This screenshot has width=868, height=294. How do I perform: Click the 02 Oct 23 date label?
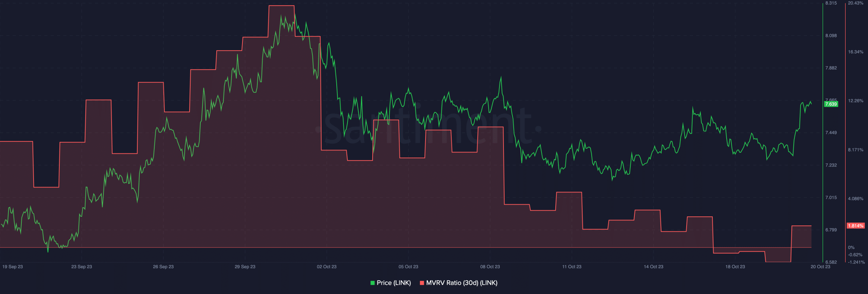tap(327, 267)
